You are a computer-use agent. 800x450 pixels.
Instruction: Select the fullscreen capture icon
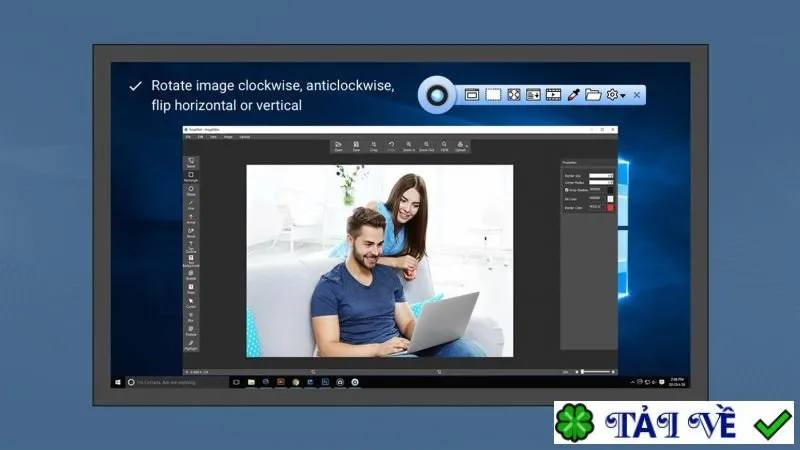(513, 95)
